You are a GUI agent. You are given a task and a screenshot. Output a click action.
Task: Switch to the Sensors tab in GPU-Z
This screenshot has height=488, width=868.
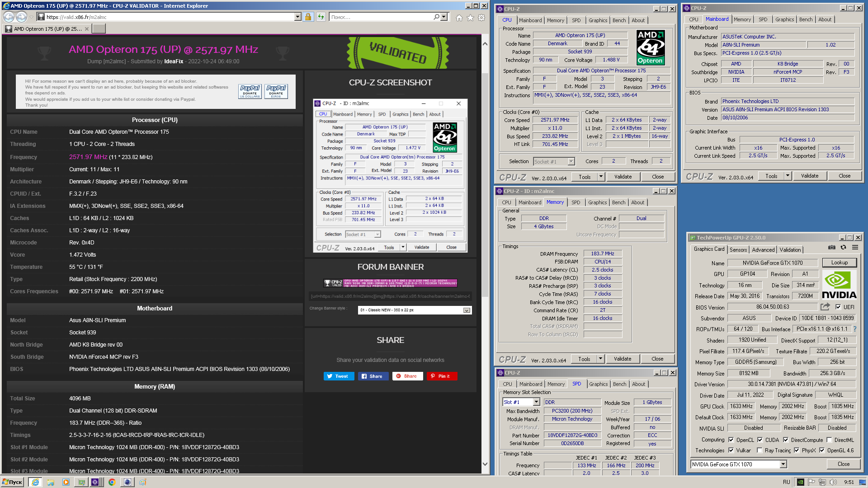(x=738, y=250)
